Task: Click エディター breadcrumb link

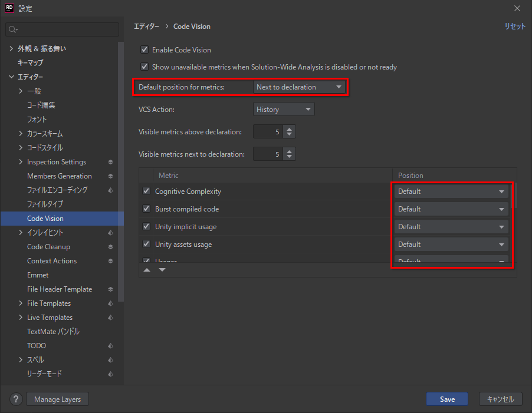Action: coord(146,27)
